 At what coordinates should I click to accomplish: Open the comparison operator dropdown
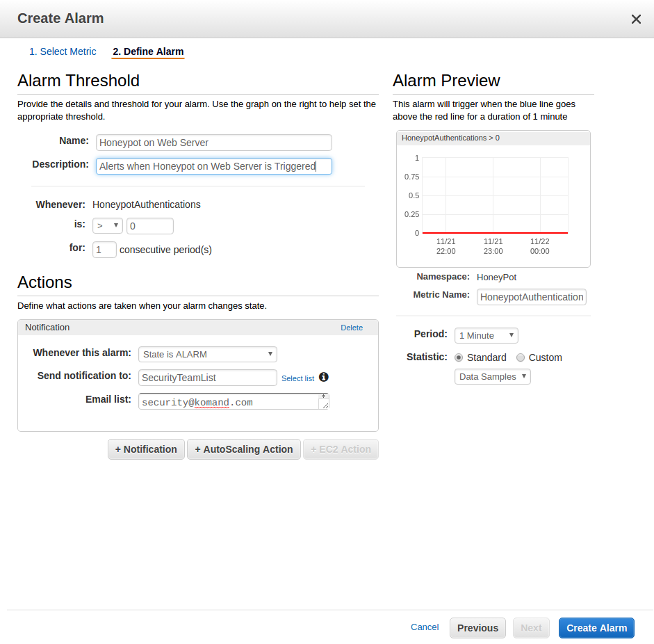point(107,226)
